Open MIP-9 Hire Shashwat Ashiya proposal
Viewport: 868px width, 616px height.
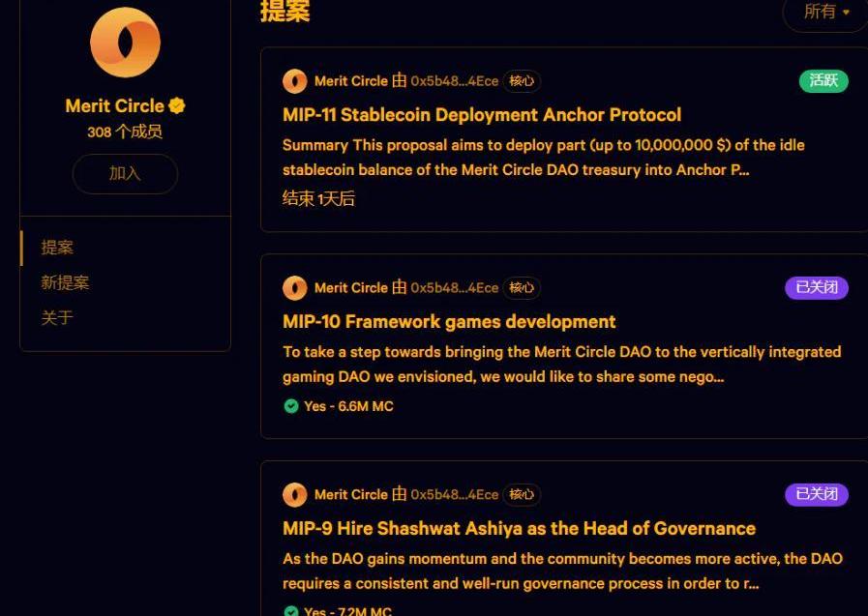point(519,529)
